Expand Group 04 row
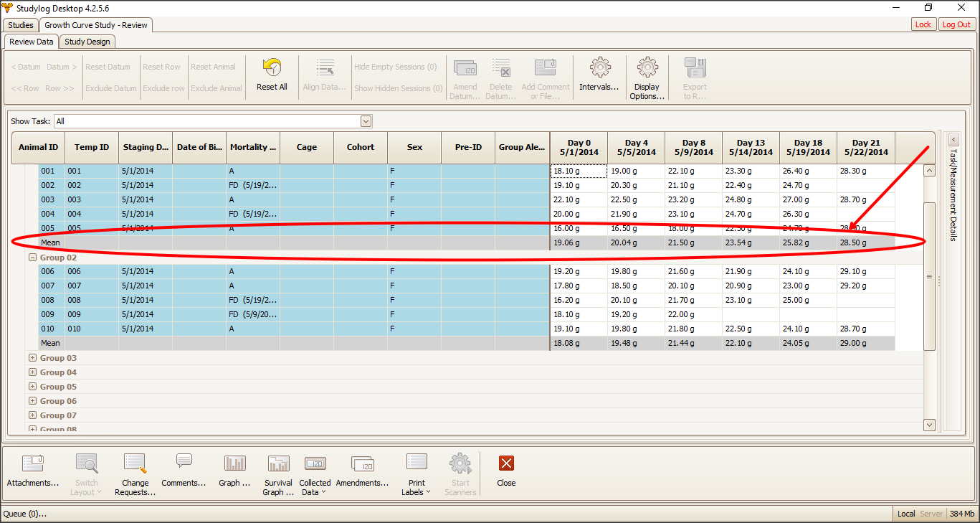The image size is (980, 523). pos(32,372)
